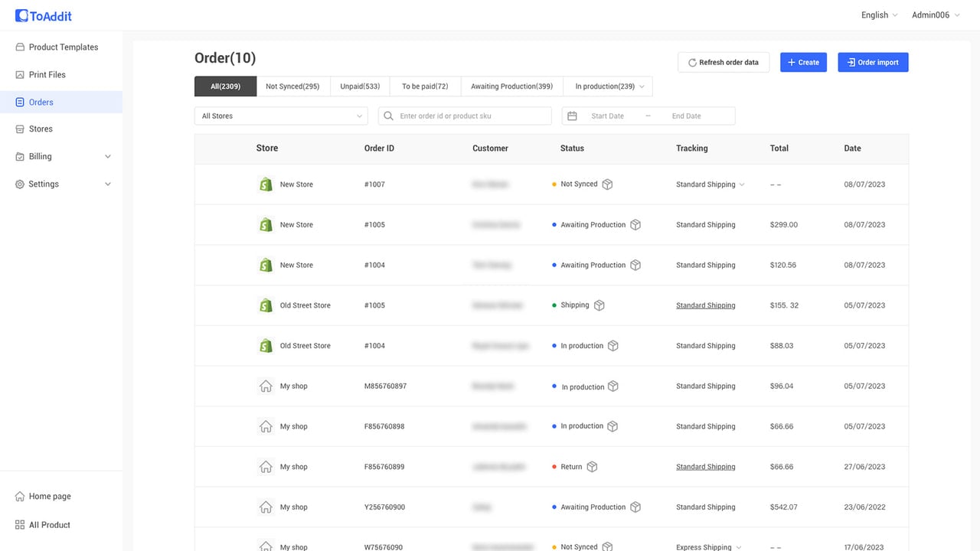Click Shopify icon for New Store order #1005

[266, 225]
